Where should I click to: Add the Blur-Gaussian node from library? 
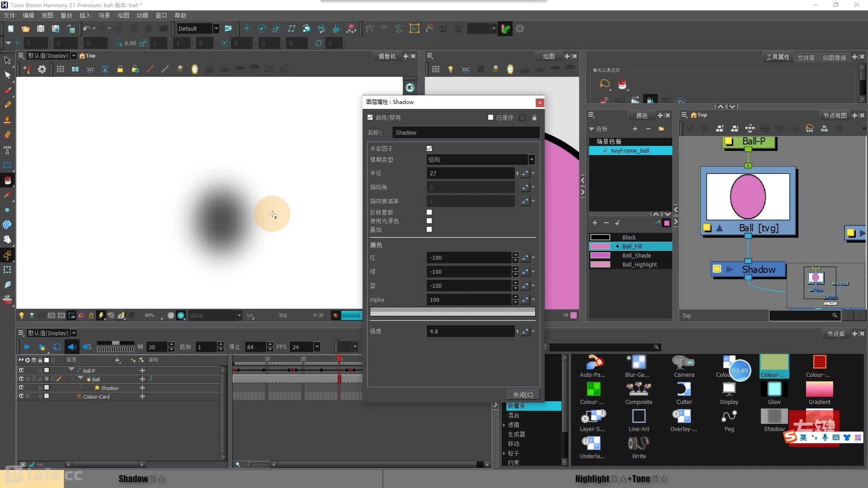click(x=637, y=366)
